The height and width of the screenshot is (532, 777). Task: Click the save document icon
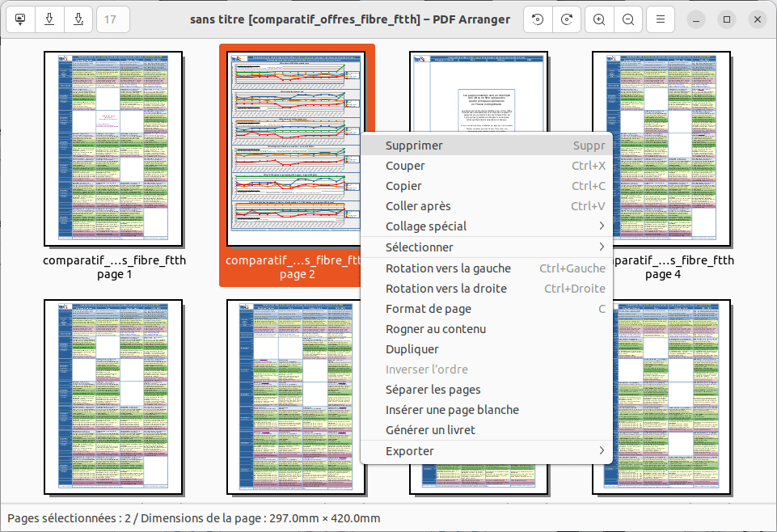coord(49,19)
